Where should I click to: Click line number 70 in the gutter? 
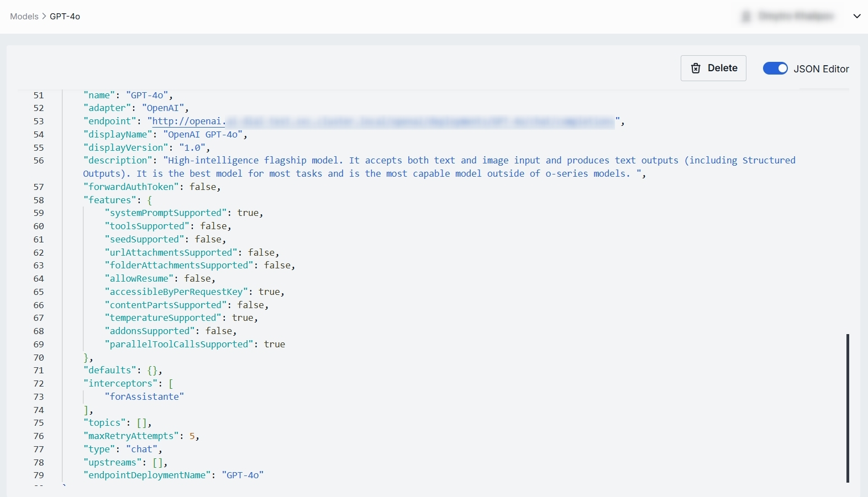click(x=39, y=358)
